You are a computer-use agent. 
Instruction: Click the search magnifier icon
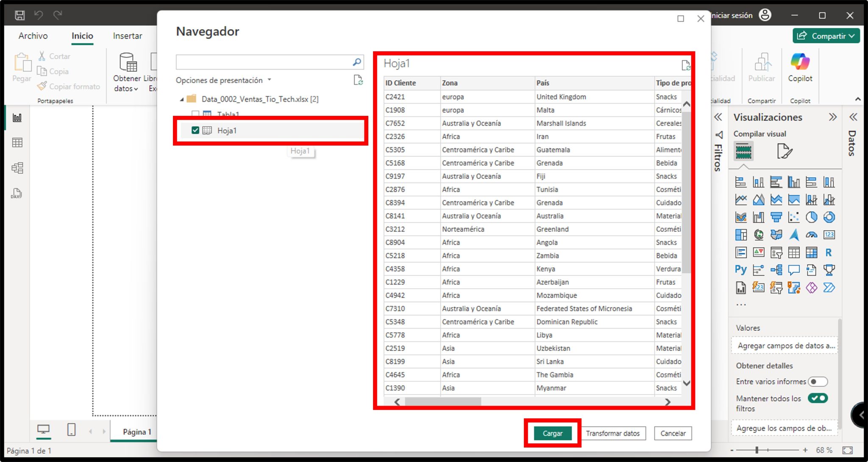point(357,62)
